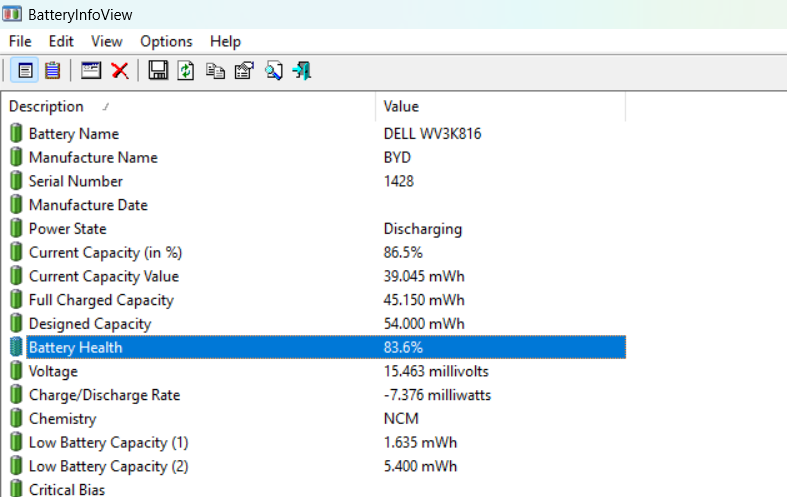
Task: Click the battery icon beside Power State
Action: click(x=16, y=228)
